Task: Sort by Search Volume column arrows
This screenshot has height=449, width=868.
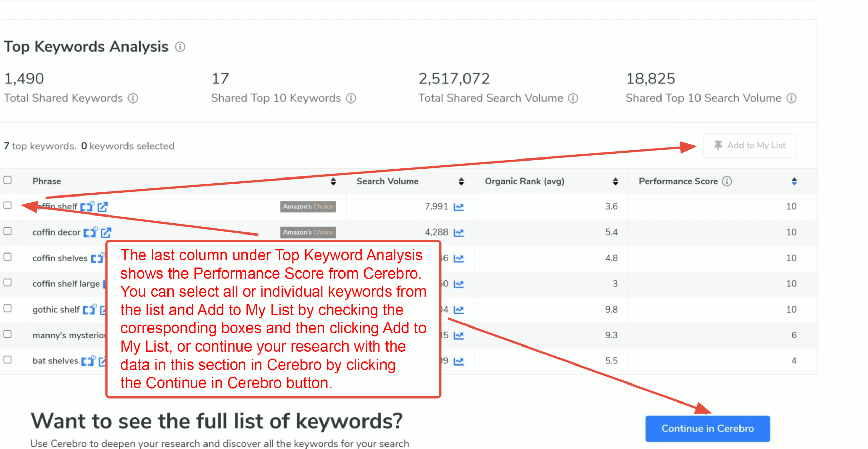Action: 461,181
